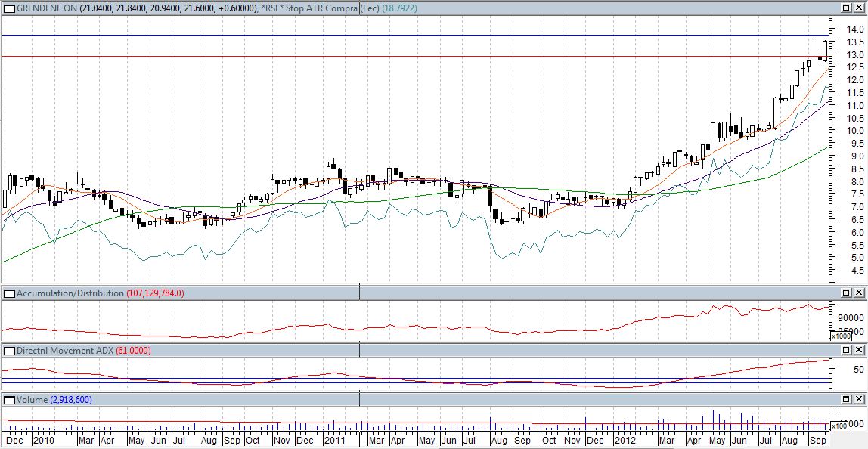Maximize the Accumulation/Distribution panel
This screenshot has width=868, height=449.
tap(848, 293)
